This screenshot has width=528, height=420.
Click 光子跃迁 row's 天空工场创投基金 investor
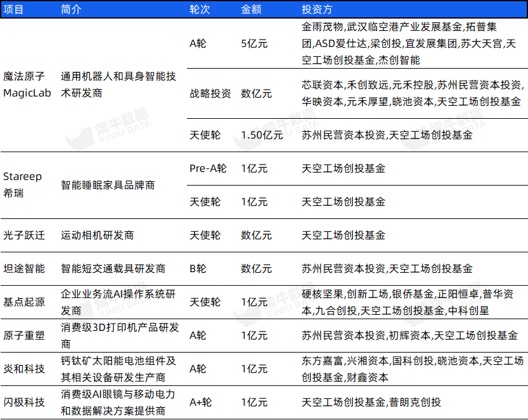(x=344, y=235)
